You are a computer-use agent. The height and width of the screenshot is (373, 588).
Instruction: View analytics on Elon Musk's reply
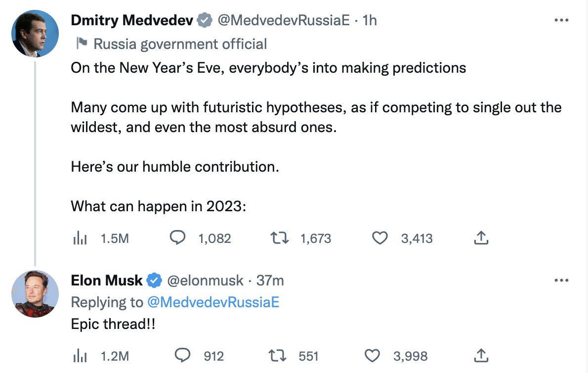tap(80, 356)
